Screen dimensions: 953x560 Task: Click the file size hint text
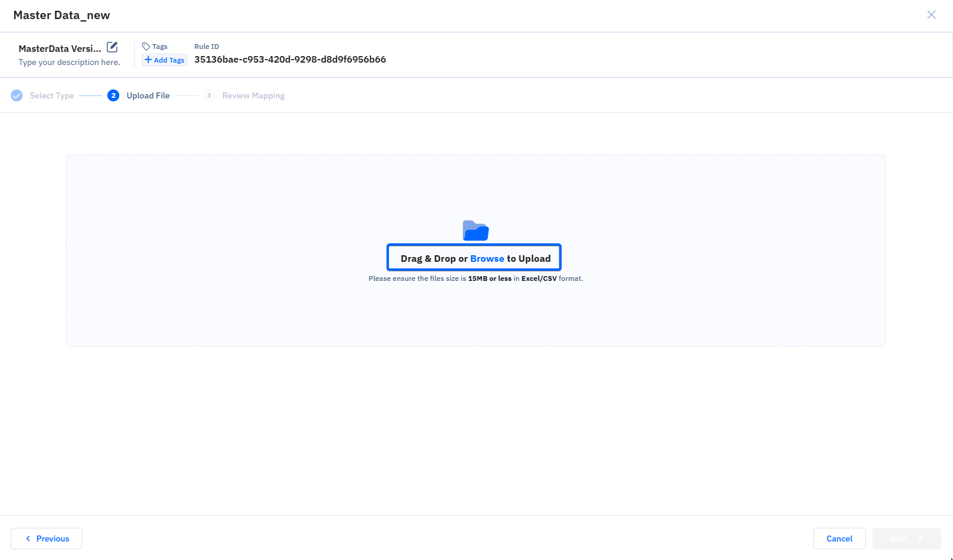pyautogui.click(x=476, y=279)
